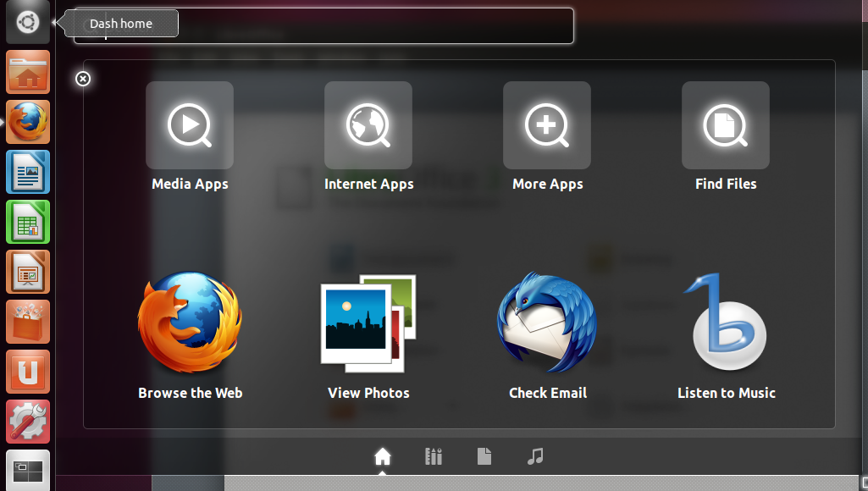This screenshot has height=491, width=868.
Task: Switch to the Music lens tab
Action: click(x=534, y=457)
